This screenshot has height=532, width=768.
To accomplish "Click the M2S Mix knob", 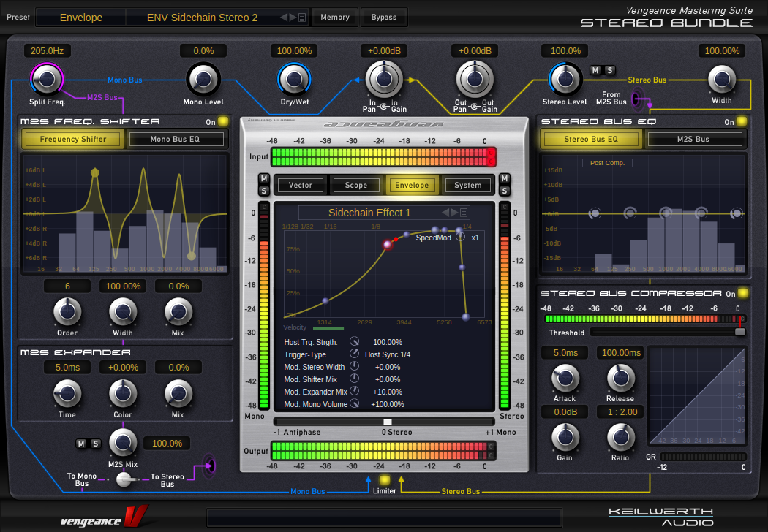I will click(123, 442).
